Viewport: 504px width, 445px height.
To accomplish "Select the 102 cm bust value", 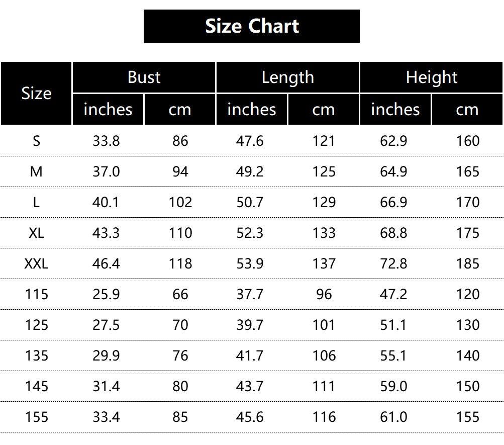I will 180,202.
